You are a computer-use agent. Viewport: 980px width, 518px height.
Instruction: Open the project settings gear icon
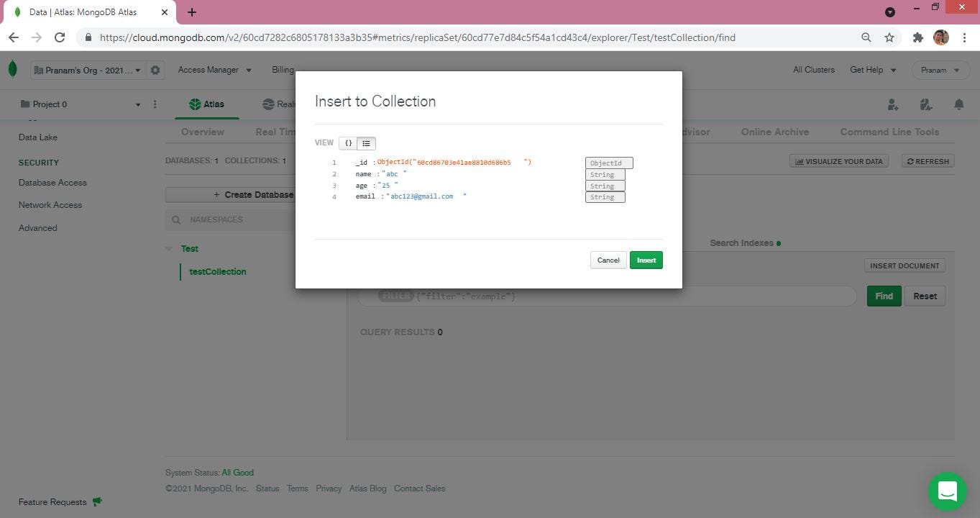click(155, 70)
